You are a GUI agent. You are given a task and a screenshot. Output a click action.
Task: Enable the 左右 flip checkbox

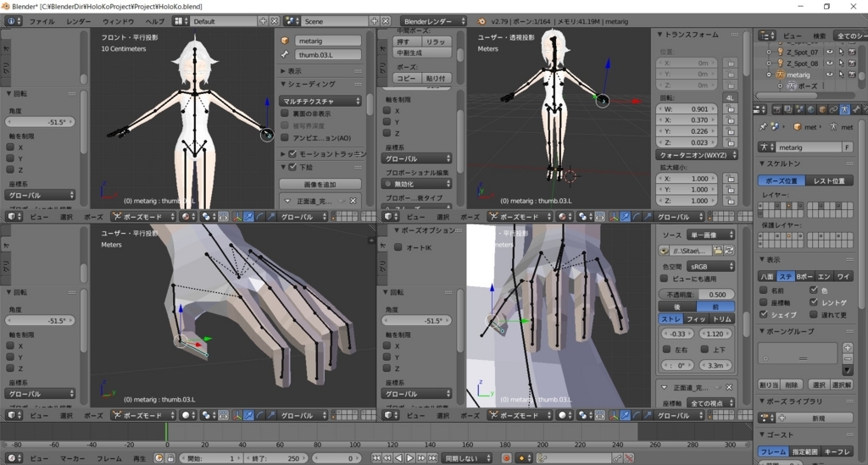[x=667, y=350]
